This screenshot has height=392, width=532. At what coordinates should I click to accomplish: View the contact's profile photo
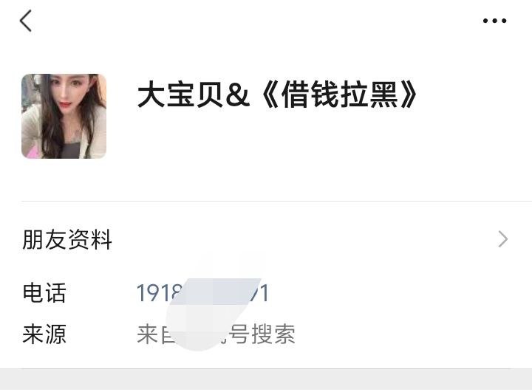click(x=64, y=116)
